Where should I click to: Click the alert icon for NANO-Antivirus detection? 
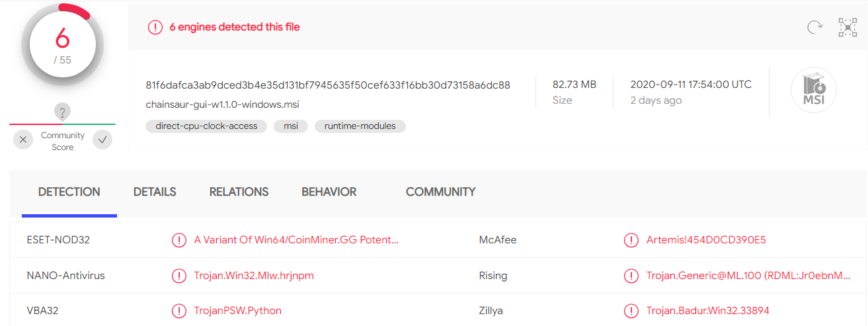(178, 276)
